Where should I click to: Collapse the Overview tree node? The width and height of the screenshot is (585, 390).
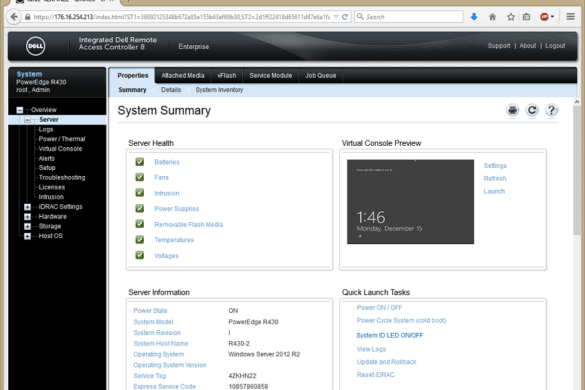[x=20, y=110]
